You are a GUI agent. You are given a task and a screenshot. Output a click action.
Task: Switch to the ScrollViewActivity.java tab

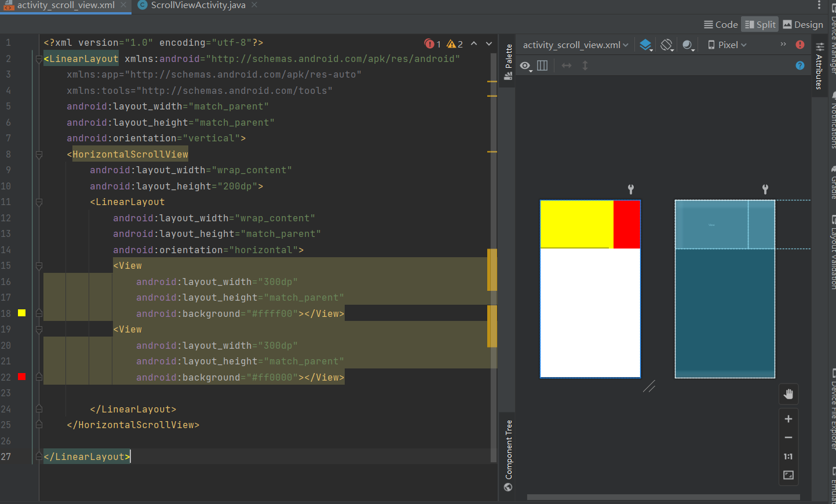pos(198,5)
